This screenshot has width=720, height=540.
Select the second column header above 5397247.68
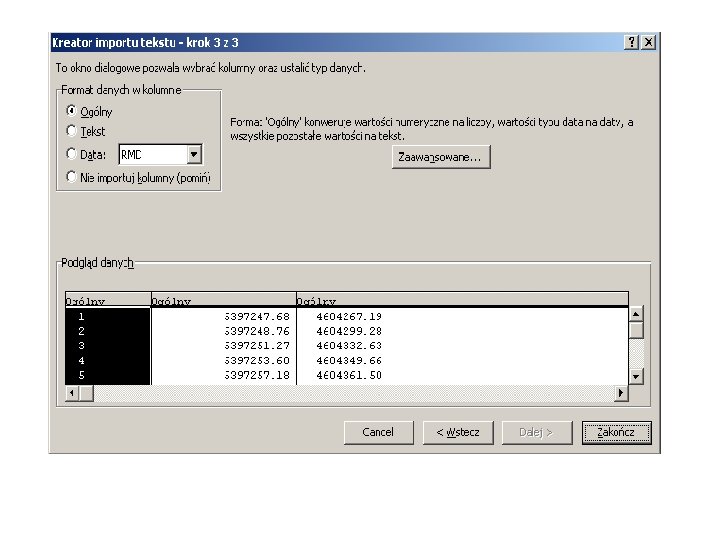click(224, 299)
